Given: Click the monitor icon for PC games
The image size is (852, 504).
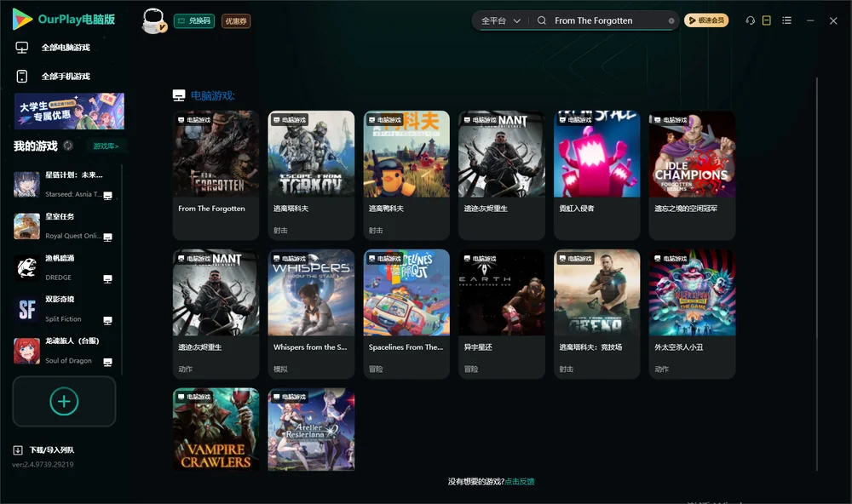Looking at the screenshot, I should click(22, 48).
